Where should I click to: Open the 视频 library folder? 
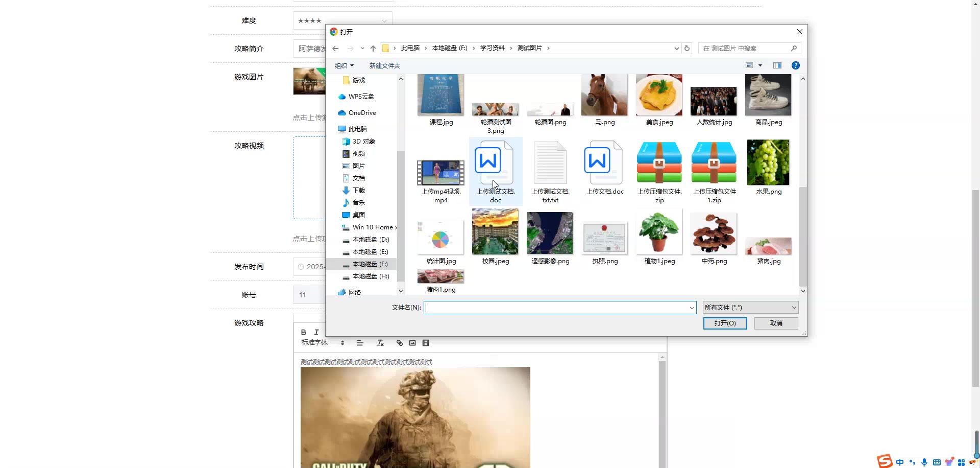pos(353,154)
